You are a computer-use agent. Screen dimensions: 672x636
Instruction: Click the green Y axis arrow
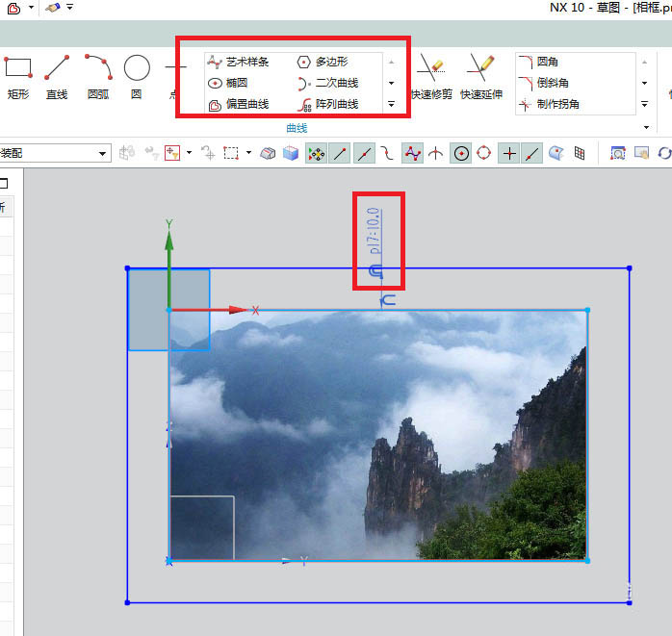point(169,241)
